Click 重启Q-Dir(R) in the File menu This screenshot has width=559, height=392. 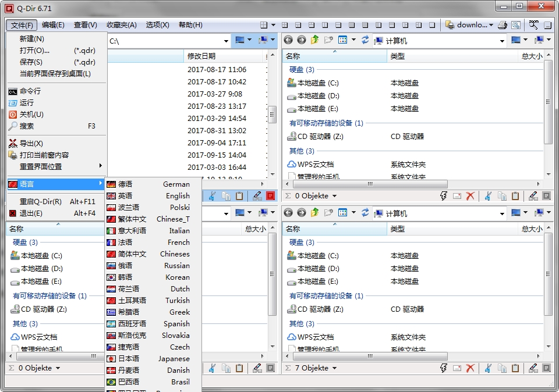click(41, 202)
